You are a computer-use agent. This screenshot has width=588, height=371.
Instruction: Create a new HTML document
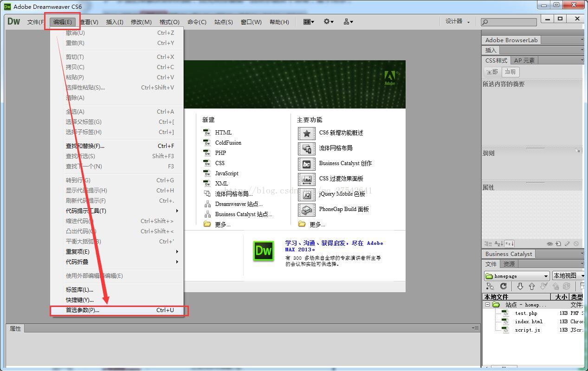(x=223, y=133)
